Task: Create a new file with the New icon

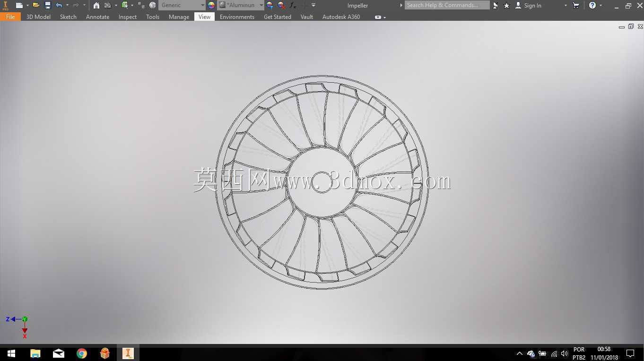Action: point(19,5)
